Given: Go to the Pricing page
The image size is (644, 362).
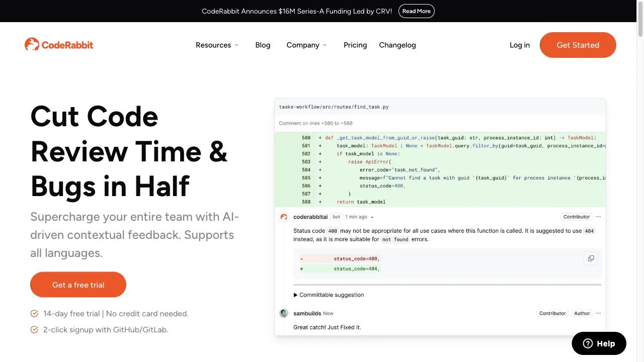Looking at the screenshot, I should 355,45.
